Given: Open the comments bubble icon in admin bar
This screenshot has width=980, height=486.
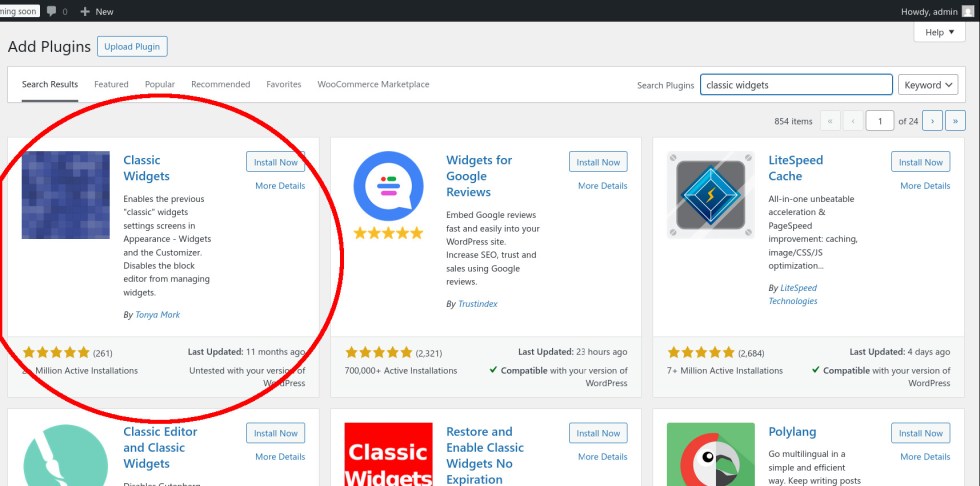Looking at the screenshot, I should tap(52, 11).
